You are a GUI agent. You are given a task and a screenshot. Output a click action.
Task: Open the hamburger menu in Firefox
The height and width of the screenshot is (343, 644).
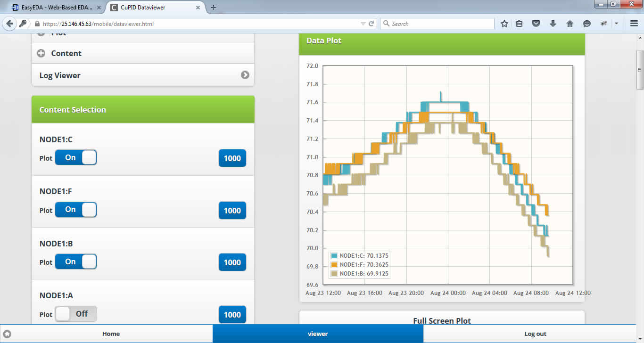[634, 24]
